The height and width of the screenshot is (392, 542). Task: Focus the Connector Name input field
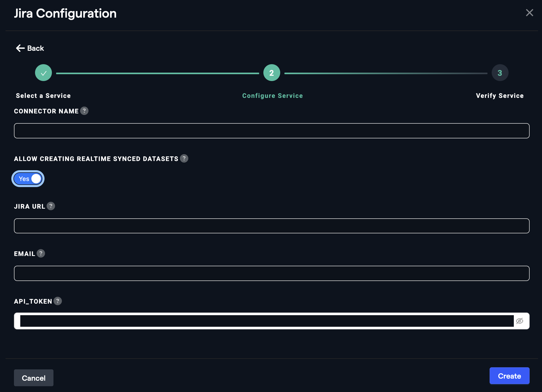[x=272, y=131]
